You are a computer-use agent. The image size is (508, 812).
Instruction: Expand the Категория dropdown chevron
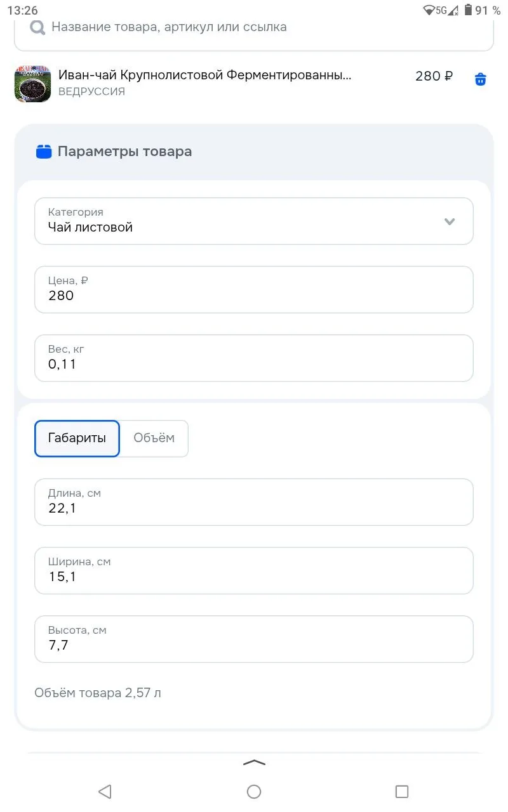tap(450, 221)
